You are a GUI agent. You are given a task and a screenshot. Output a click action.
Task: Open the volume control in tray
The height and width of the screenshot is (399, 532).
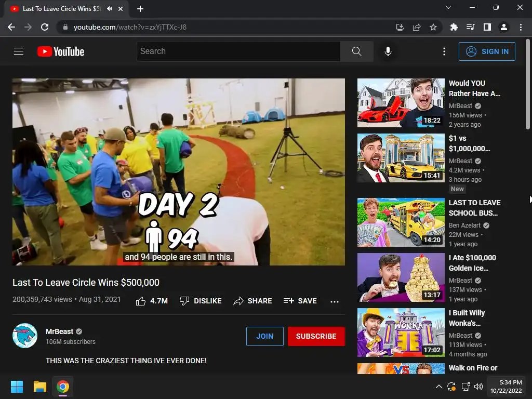coord(478,387)
